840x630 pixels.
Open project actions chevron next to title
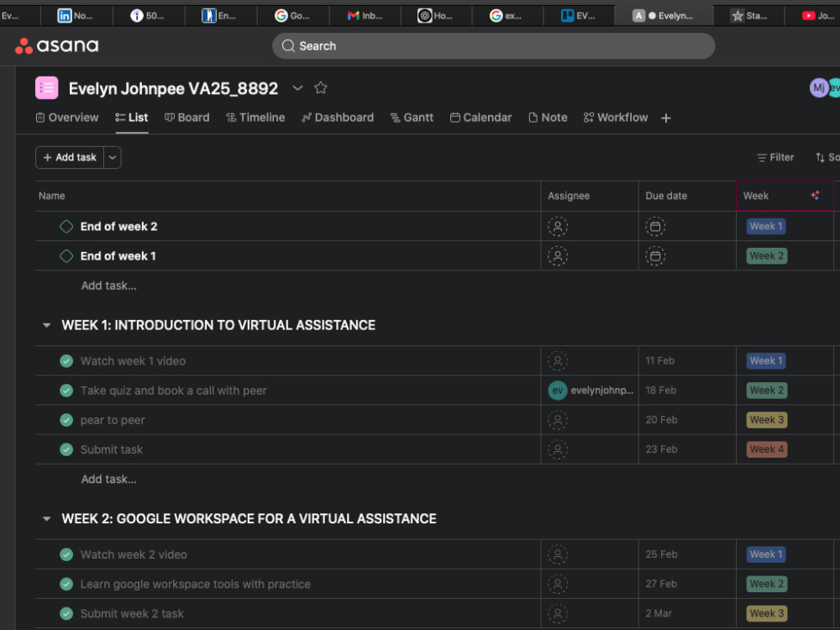tap(298, 88)
